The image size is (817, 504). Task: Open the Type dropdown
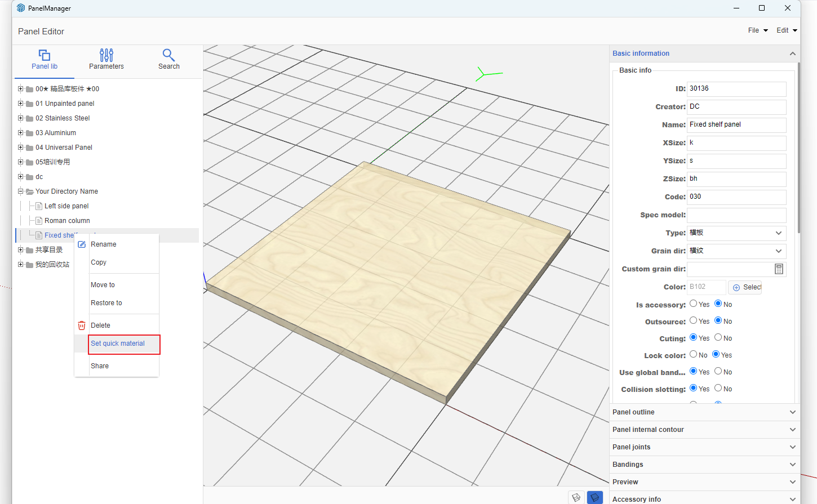[x=736, y=233]
